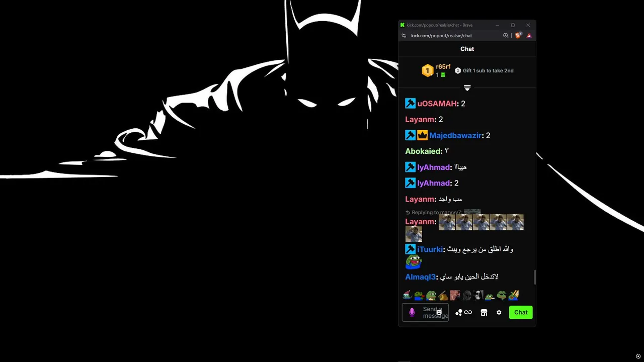Click the kick.com/popout/realsie/chat address bar

tap(442, 36)
